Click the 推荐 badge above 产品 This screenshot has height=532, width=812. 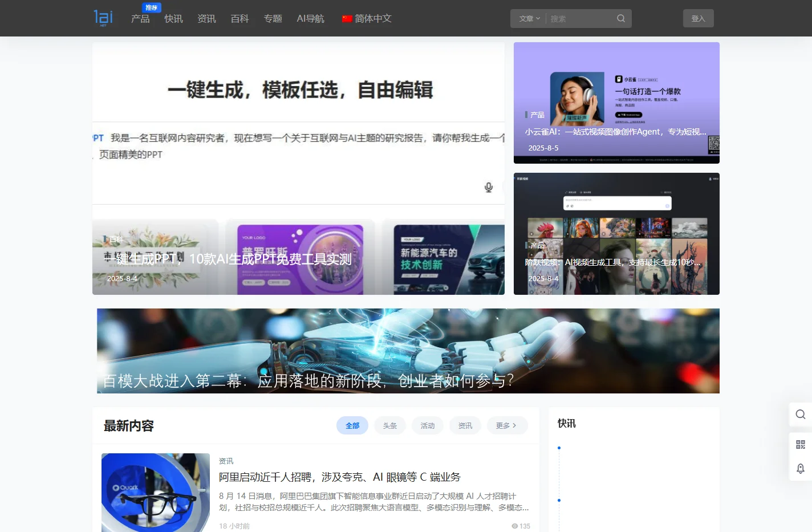[151, 7]
